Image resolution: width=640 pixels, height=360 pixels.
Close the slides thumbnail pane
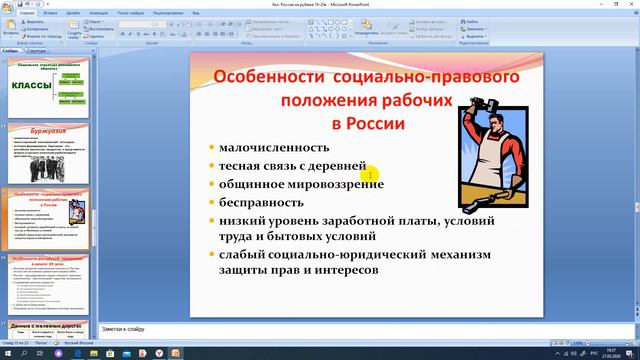[x=93, y=51]
